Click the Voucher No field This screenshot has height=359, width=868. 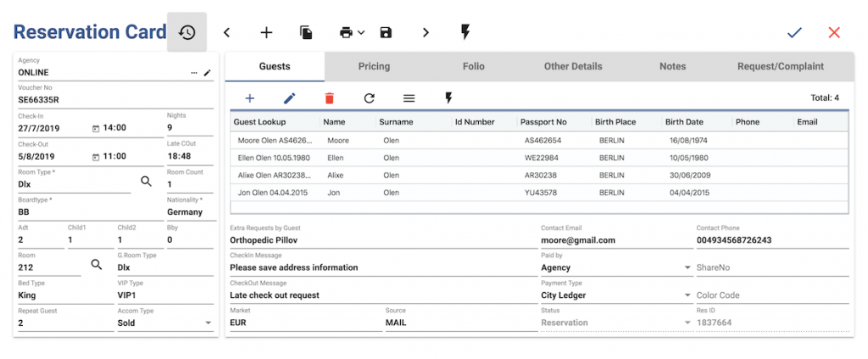click(x=115, y=97)
